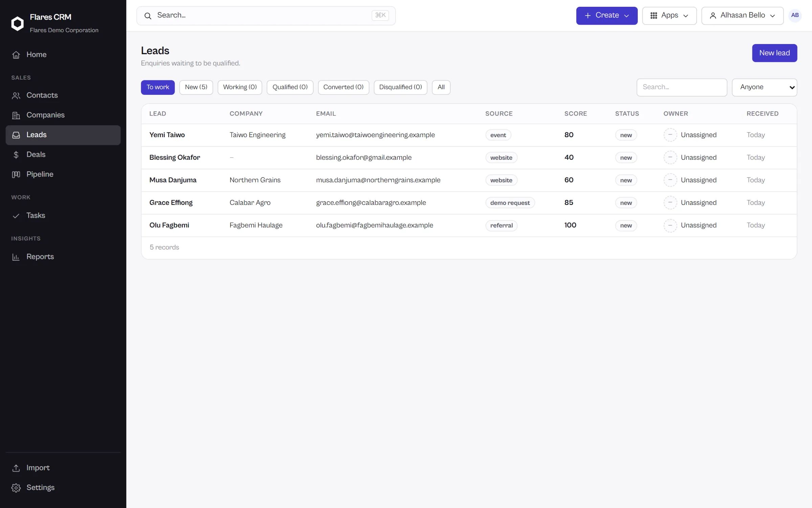Switch to the New (5) tab
Viewport: 812px width, 508px height.
click(x=196, y=87)
